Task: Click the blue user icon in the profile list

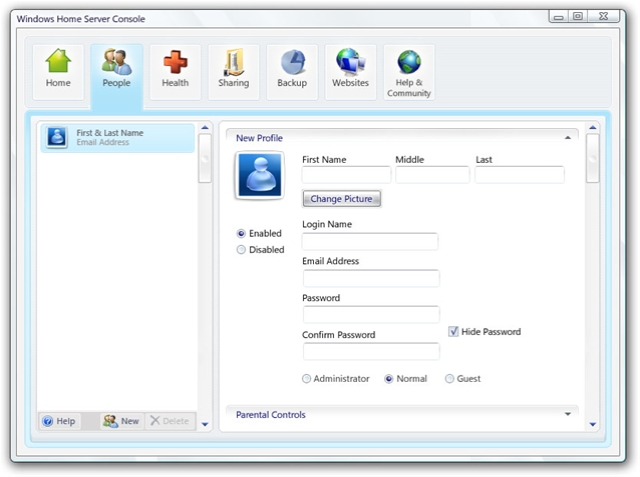Action: click(x=57, y=137)
